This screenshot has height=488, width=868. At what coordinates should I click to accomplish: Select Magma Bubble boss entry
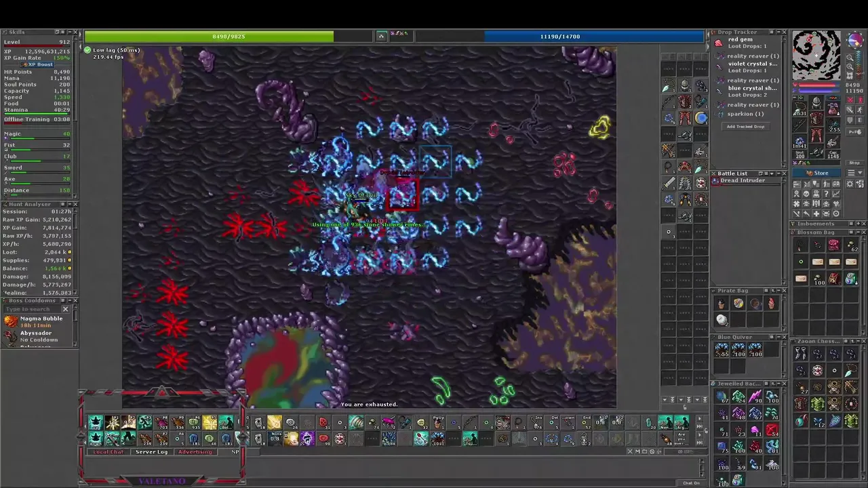(37, 321)
